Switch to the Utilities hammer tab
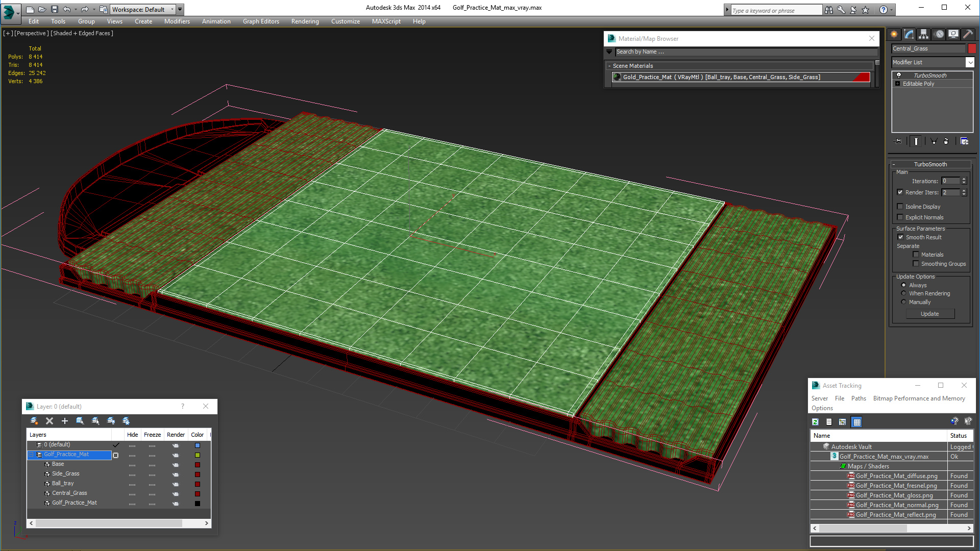980x551 pixels. (968, 34)
